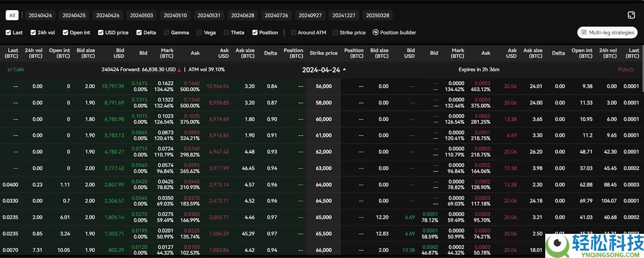Click the Calls chart icon
The image size is (644, 258).
[x=10, y=70]
